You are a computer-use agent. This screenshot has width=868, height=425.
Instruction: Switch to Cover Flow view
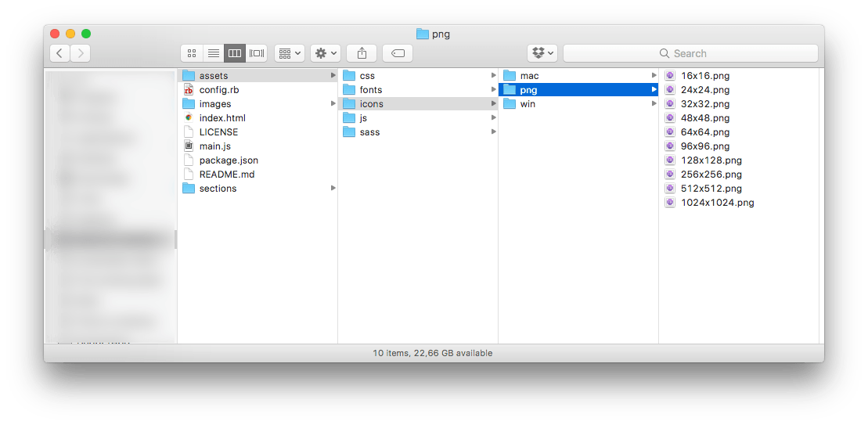[257, 53]
